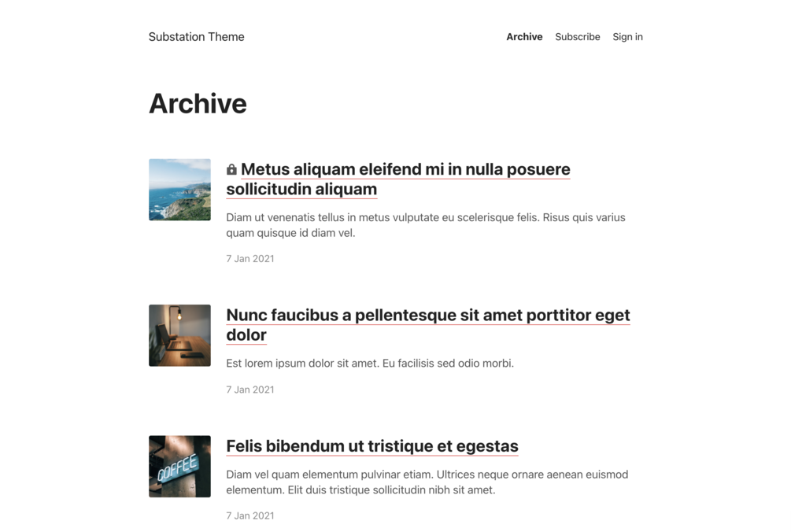Go to Substation Theme home link
This screenshot has width=791, height=532.
pyautogui.click(x=196, y=37)
